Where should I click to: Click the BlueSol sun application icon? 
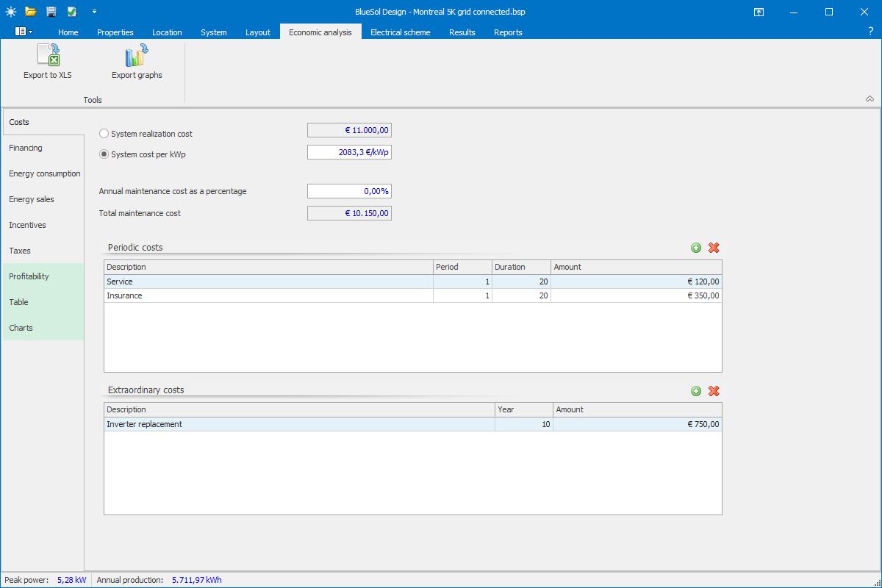[10, 12]
